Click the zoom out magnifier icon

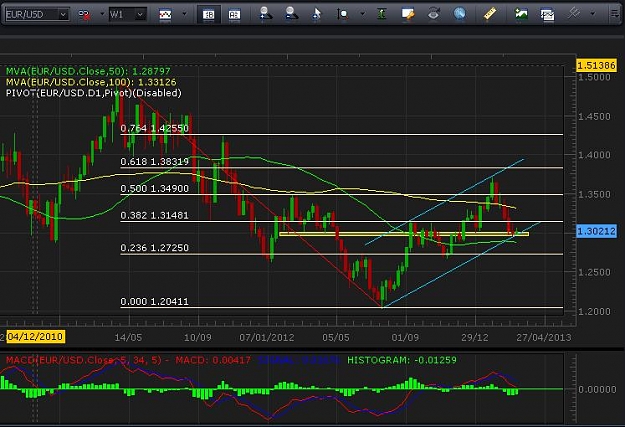pyautogui.click(x=291, y=14)
